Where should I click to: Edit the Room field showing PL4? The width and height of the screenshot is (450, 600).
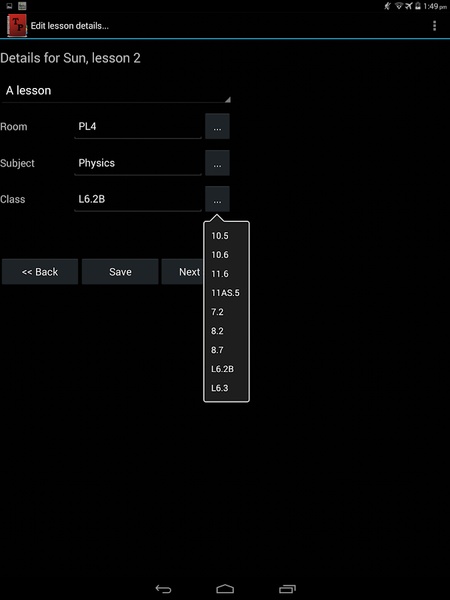138,127
